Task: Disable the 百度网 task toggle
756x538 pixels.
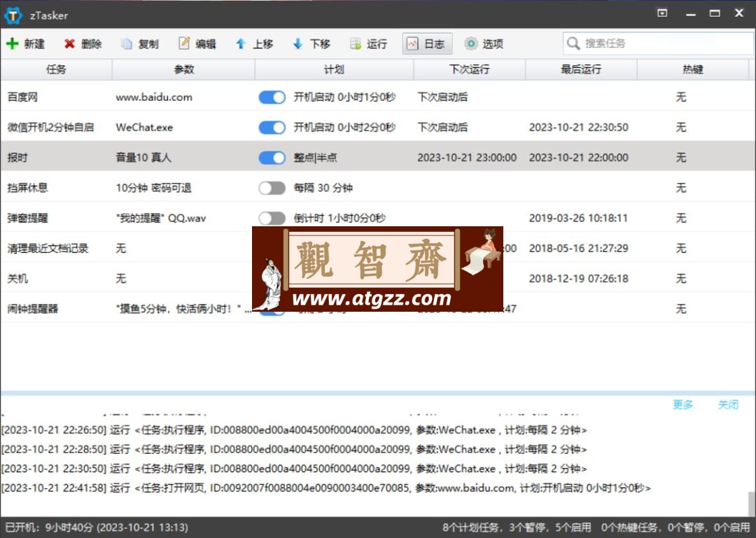Action: tap(272, 97)
